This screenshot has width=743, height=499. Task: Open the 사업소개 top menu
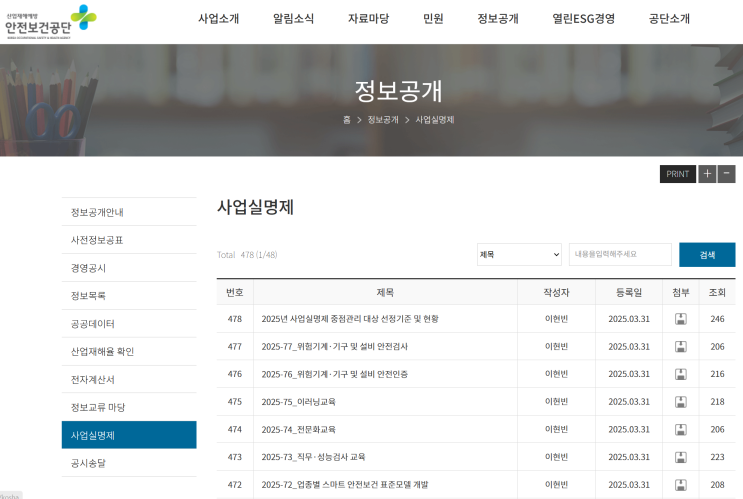click(218, 18)
